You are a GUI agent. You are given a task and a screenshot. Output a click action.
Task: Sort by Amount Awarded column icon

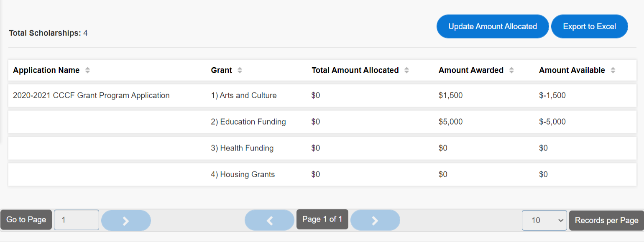tap(511, 71)
